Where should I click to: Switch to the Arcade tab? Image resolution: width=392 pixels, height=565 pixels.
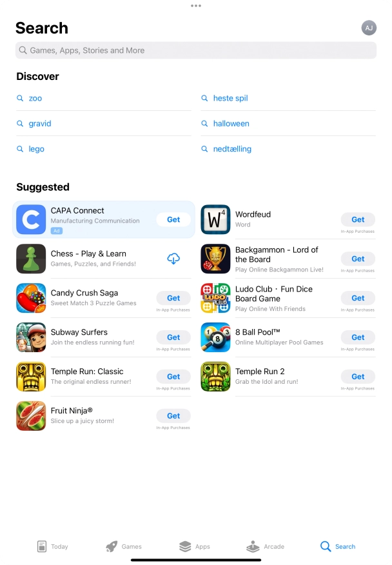tap(265, 546)
